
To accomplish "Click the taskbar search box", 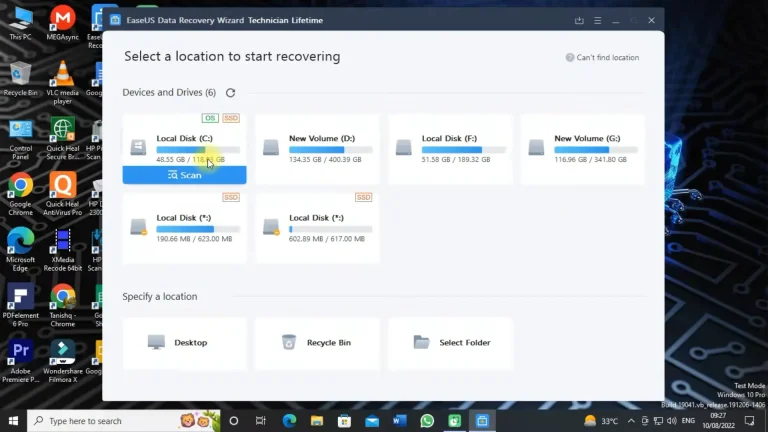I will [123, 421].
